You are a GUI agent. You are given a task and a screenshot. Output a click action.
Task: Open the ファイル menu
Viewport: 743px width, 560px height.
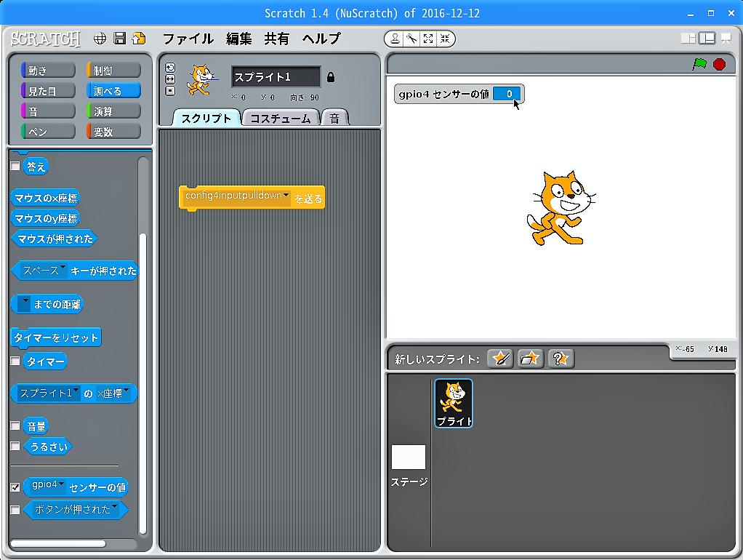point(188,39)
